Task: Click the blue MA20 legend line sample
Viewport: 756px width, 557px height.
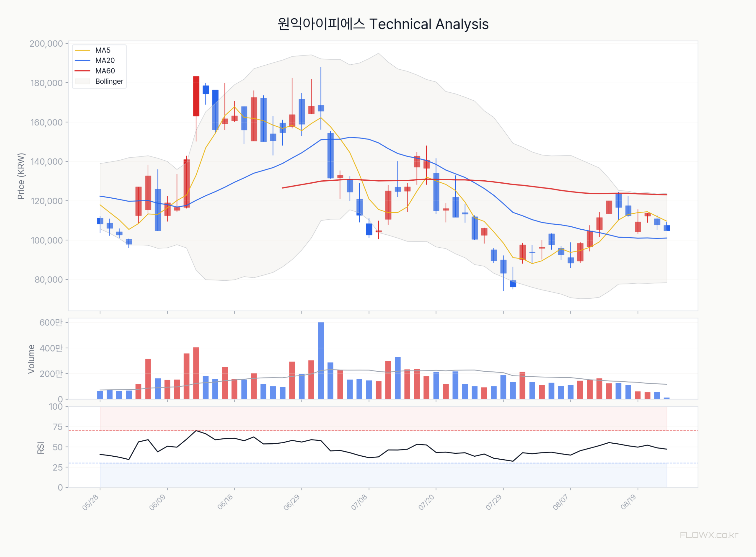Action: [x=83, y=60]
